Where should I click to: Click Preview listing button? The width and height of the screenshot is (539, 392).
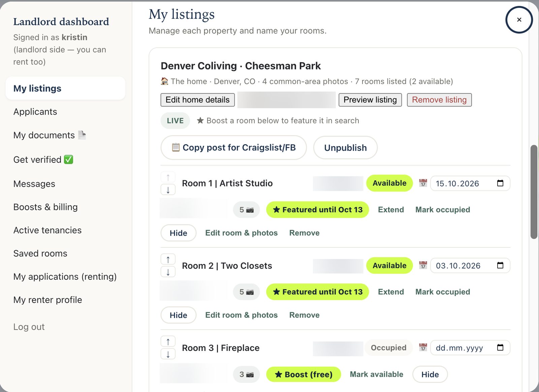click(x=370, y=100)
